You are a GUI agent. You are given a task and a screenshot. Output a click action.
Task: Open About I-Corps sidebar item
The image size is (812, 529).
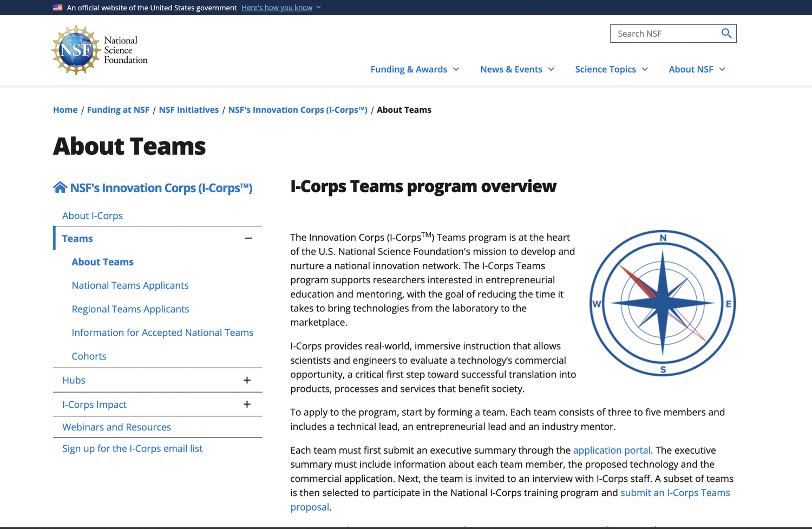[93, 215]
